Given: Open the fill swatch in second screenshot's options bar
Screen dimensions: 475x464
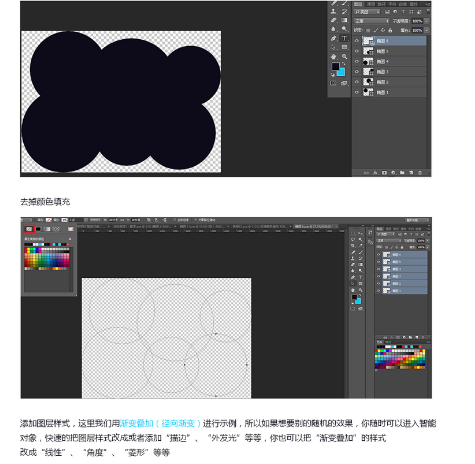Looking at the screenshot, I should click(x=49, y=220).
